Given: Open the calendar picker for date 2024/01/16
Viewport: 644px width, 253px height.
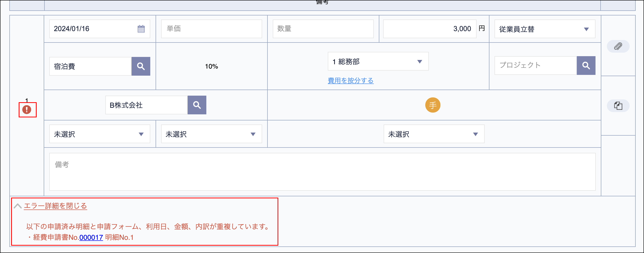Looking at the screenshot, I should tap(141, 29).
